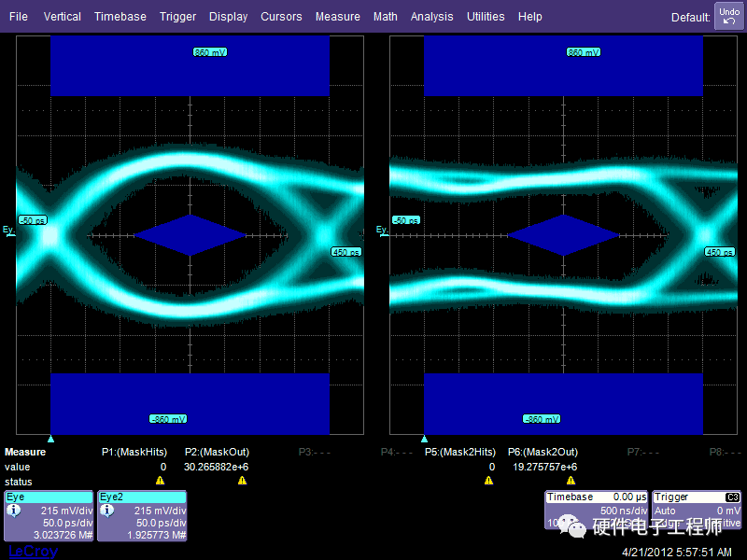Open the Display menu
This screenshot has height=560, width=747.
pyautogui.click(x=228, y=17)
